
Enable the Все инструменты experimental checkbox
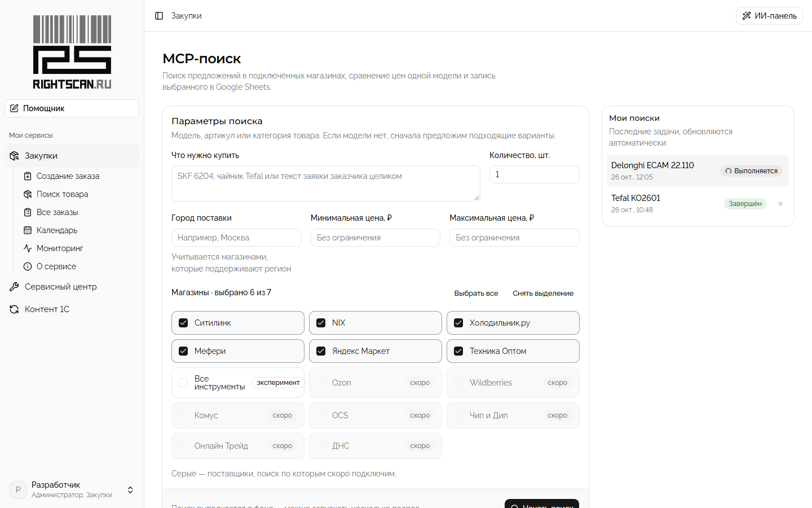[183, 383]
